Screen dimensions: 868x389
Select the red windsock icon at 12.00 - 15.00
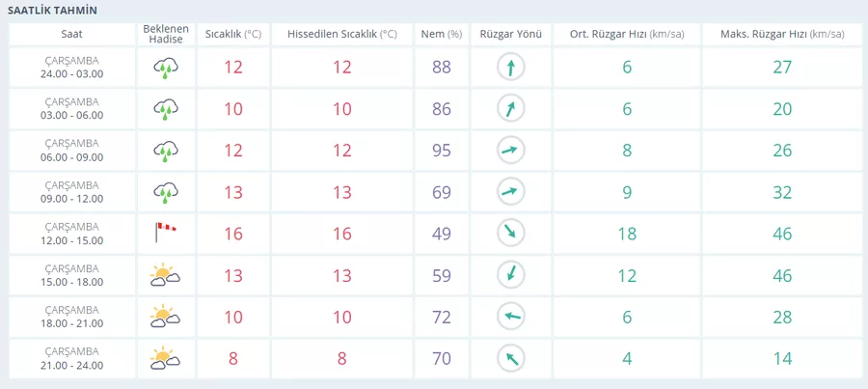click(x=166, y=234)
